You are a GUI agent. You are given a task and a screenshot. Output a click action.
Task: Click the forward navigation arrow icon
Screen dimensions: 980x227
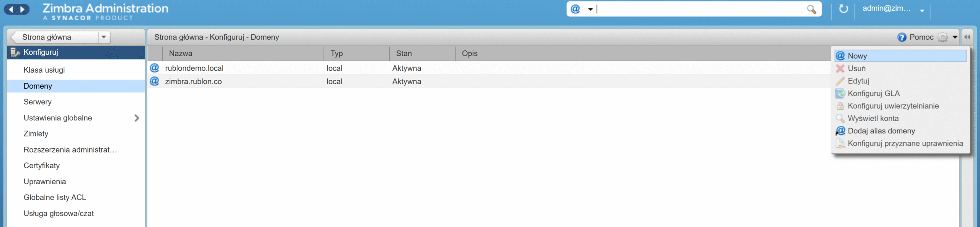[23, 9]
